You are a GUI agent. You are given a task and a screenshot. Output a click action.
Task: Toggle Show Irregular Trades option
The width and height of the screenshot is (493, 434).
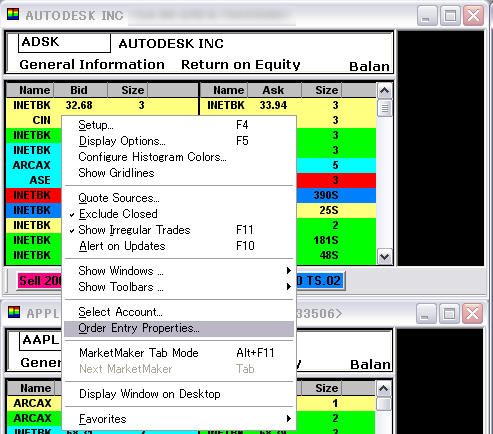coord(179,230)
